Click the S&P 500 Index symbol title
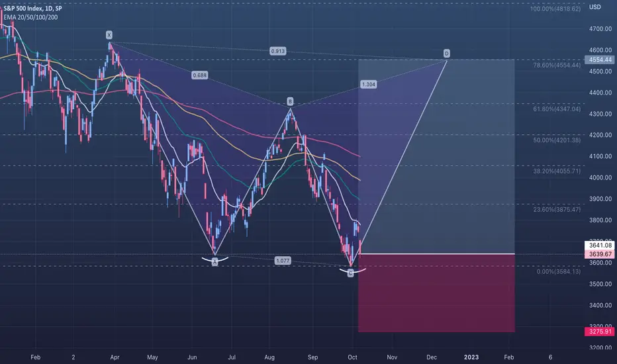The width and height of the screenshot is (617, 364). coord(32,8)
